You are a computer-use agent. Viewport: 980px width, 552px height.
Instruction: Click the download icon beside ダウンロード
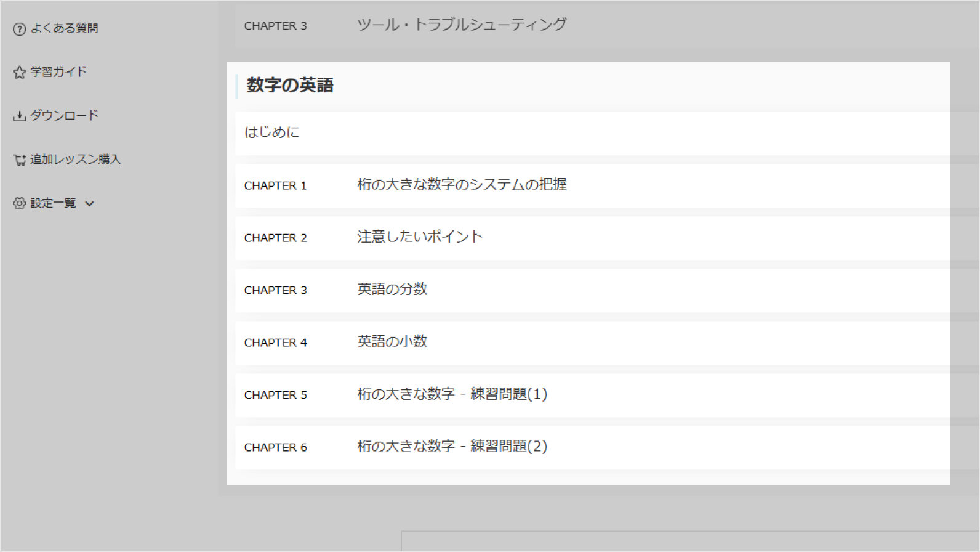tap(20, 116)
